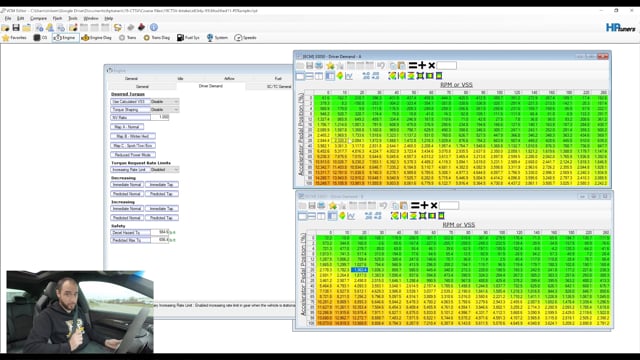640x360 pixels.
Task: Click favorite star in Driver Demand A toolbar
Action: tap(330, 66)
